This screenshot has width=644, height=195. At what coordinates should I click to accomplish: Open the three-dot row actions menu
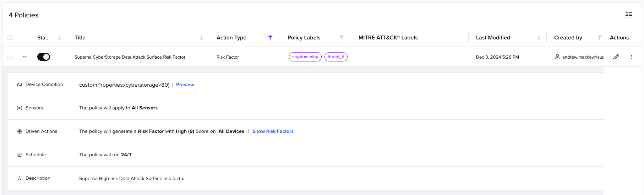[631, 57]
